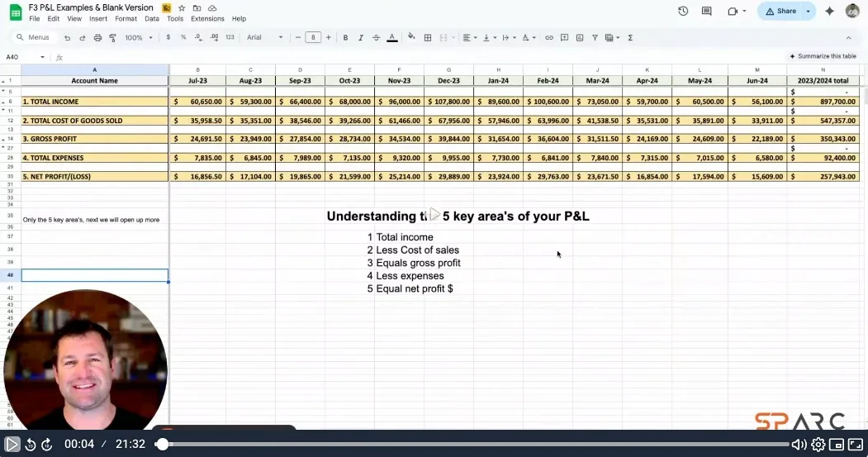Open the Gemini sparkle icon
The image size is (868, 457).
829,11
